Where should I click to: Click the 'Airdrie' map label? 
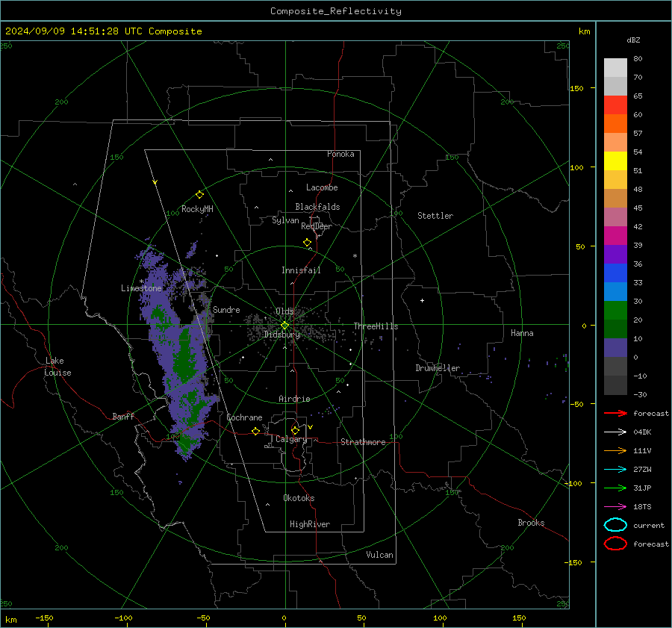click(x=294, y=399)
